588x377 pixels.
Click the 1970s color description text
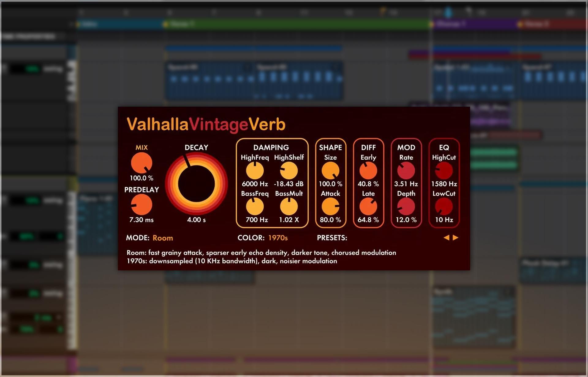pos(232,261)
